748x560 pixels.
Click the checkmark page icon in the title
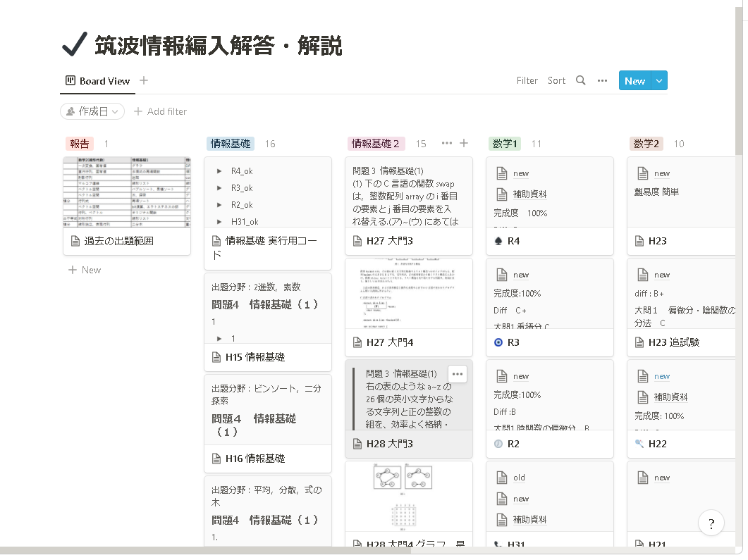pos(73,44)
